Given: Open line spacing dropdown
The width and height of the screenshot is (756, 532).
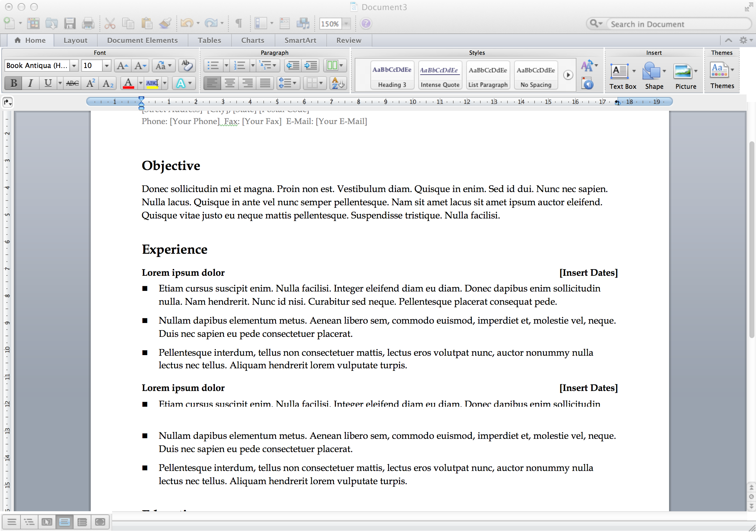Looking at the screenshot, I should click(288, 83).
